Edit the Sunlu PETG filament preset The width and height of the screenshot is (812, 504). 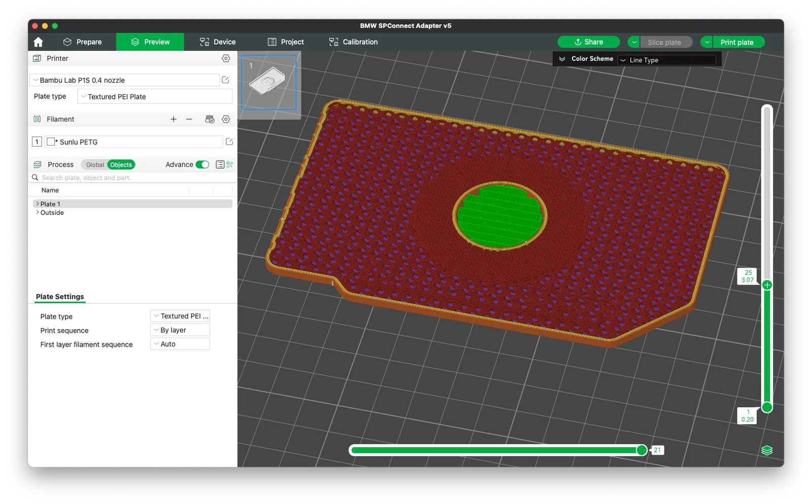pyautogui.click(x=229, y=142)
